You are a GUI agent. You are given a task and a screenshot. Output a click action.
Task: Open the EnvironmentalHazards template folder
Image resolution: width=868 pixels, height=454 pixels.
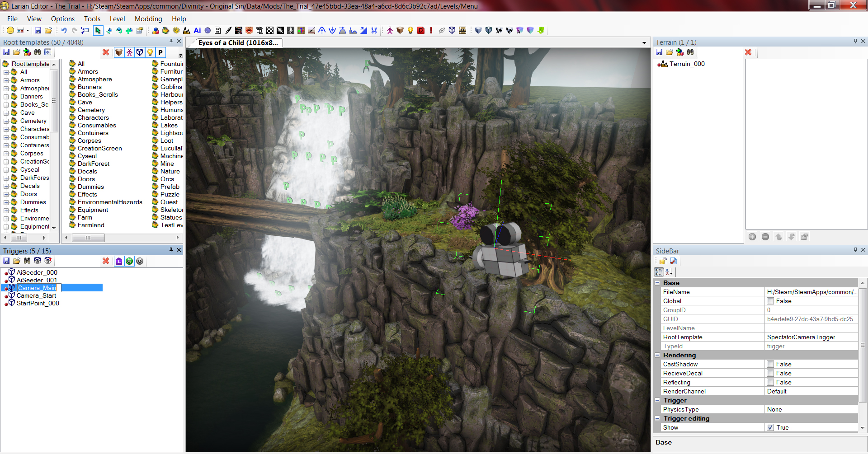click(110, 202)
